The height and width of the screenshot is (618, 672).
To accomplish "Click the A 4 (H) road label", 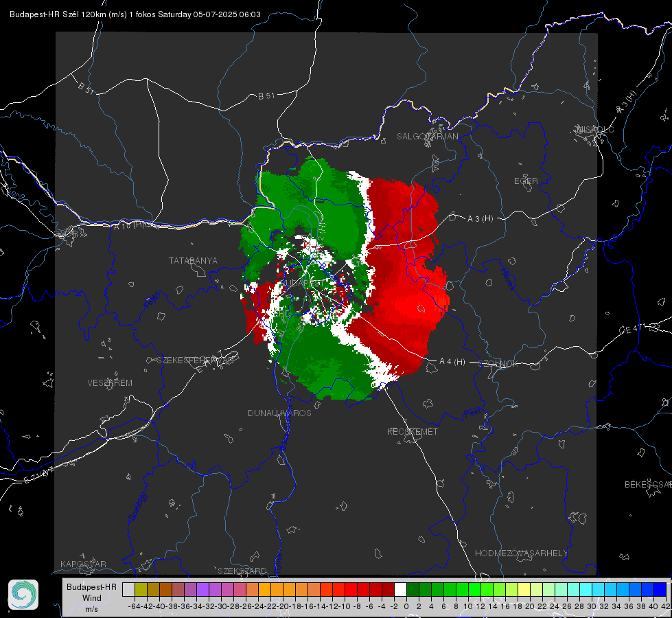I will tap(452, 362).
